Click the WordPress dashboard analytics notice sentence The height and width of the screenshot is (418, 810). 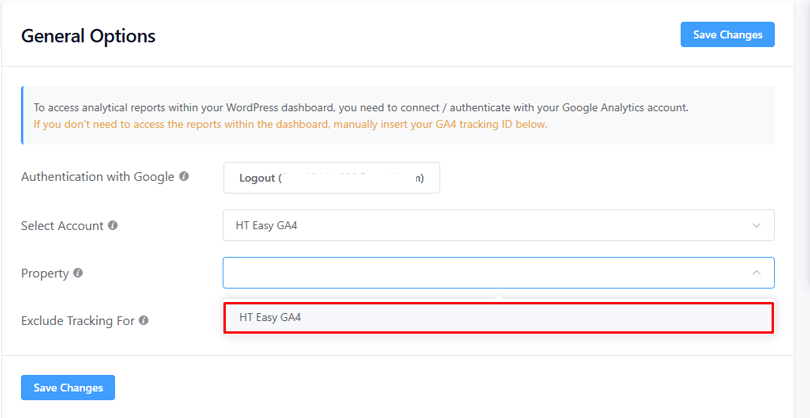pyautogui.click(x=360, y=107)
